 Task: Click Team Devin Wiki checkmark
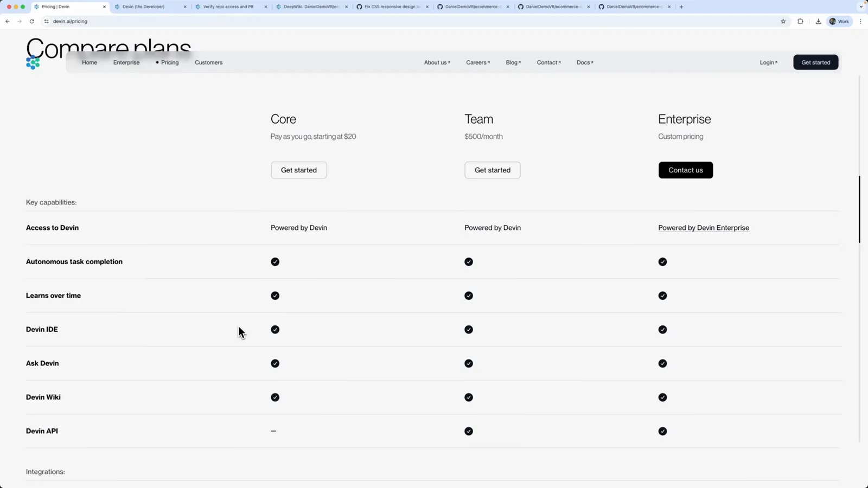pos(469,397)
